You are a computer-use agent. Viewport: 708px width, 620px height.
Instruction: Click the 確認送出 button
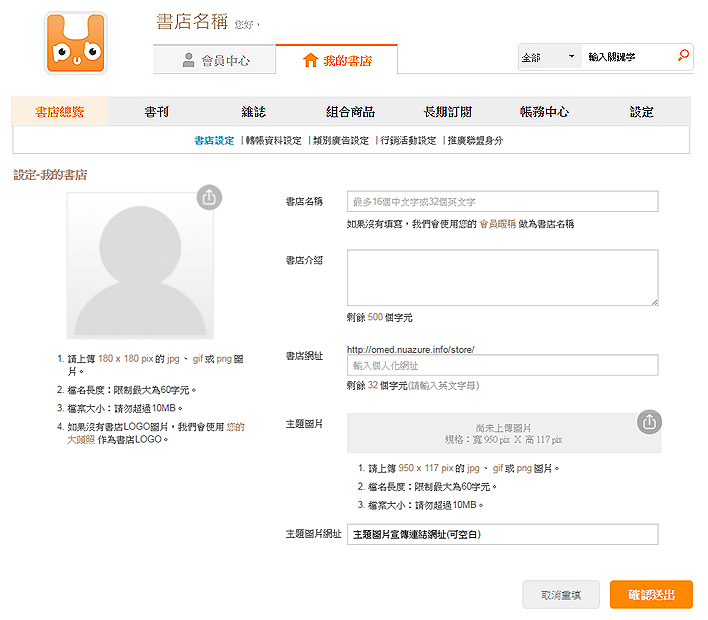[x=651, y=595]
